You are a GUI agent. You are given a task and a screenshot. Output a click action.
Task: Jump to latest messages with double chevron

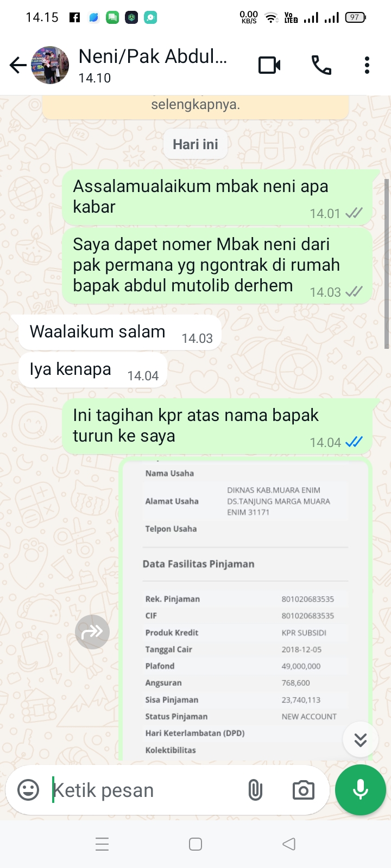click(361, 740)
